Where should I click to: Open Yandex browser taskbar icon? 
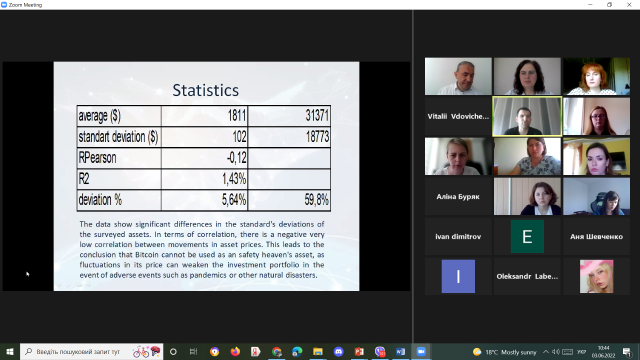pos(256,351)
